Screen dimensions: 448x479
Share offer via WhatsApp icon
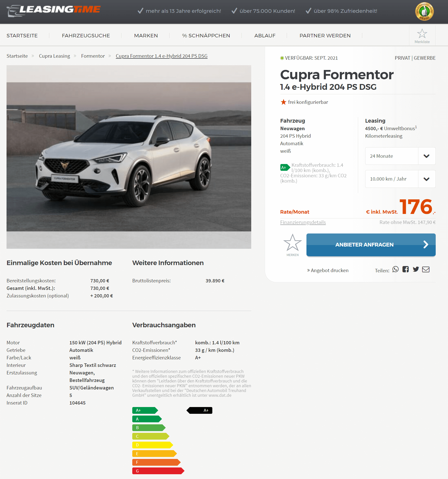(x=396, y=269)
